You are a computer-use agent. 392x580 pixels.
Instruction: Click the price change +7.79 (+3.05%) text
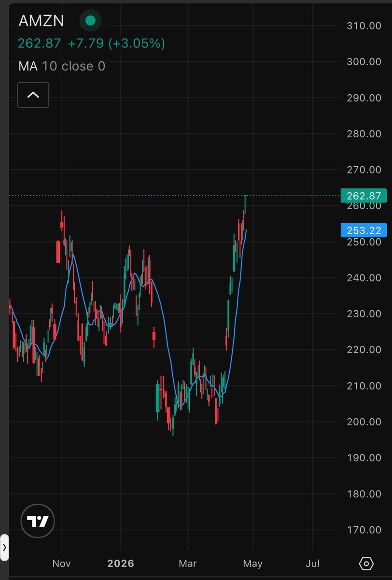point(116,43)
